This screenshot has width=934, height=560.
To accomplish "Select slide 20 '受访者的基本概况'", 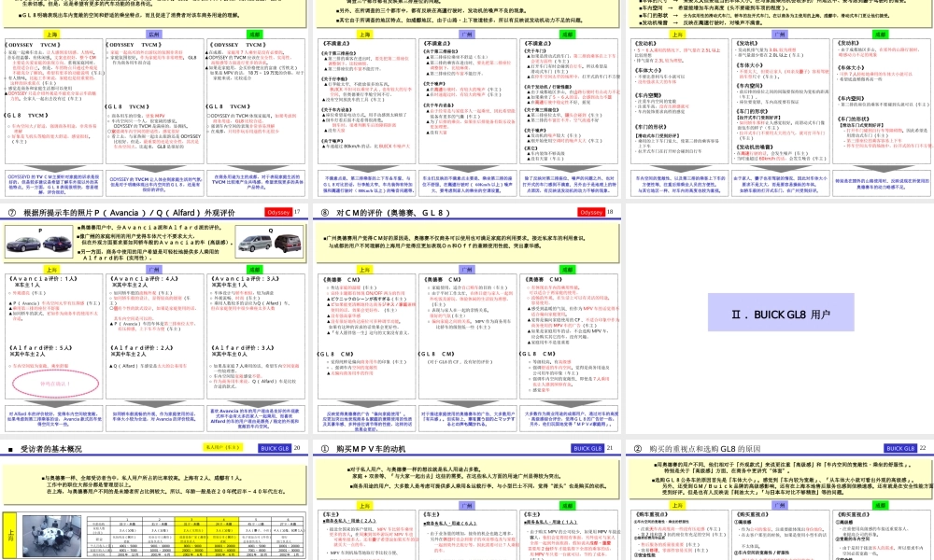I will coord(154,500).
